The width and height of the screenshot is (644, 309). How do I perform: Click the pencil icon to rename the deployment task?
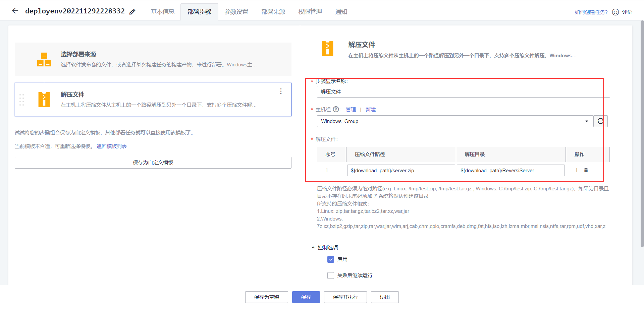click(x=132, y=11)
